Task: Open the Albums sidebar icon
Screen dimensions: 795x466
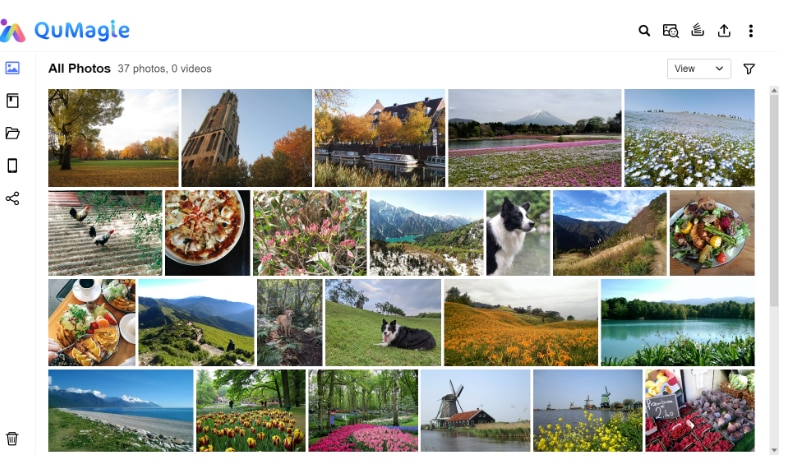Action: pyautogui.click(x=13, y=100)
